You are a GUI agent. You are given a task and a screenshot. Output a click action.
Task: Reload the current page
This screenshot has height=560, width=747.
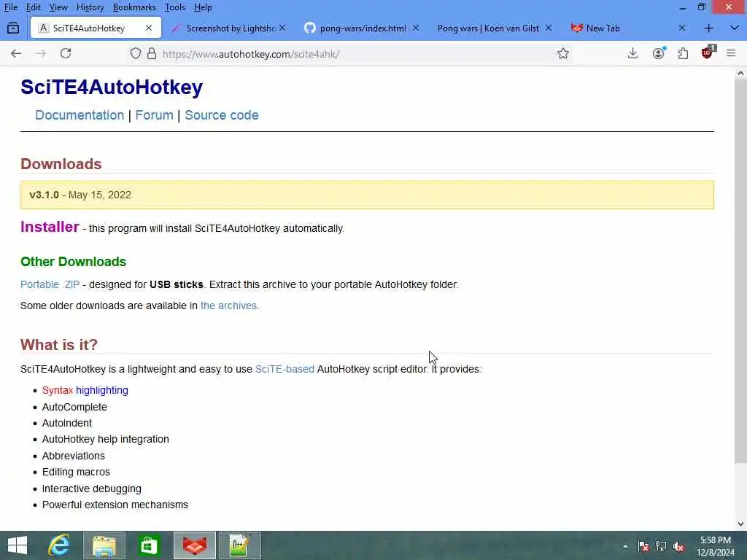(66, 53)
